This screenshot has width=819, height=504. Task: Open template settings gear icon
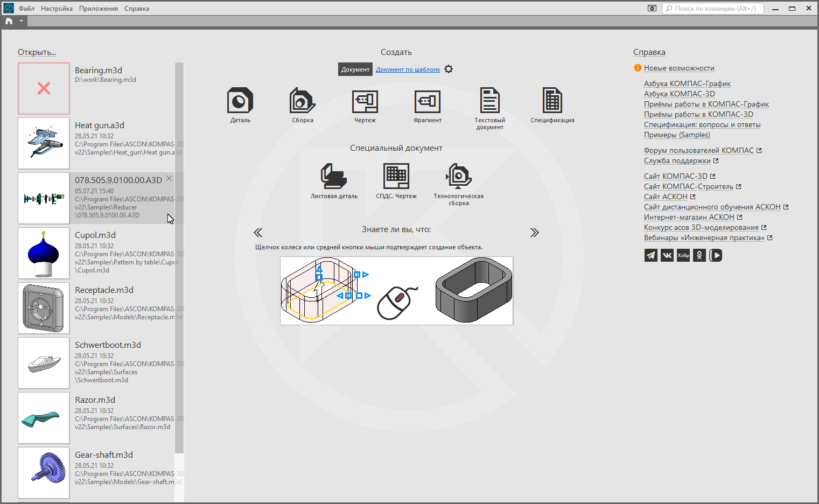click(x=449, y=69)
